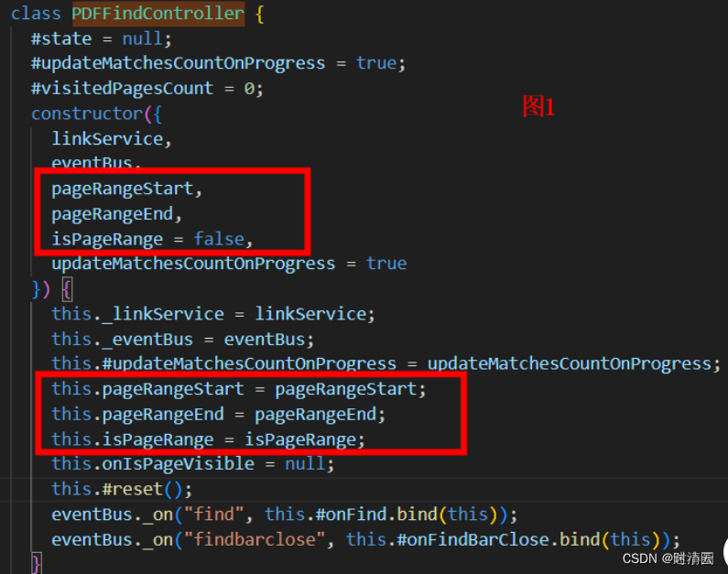Click the 'this._linkService = linkService;' line
Screen dimensions: 728x574
click(213, 314)
